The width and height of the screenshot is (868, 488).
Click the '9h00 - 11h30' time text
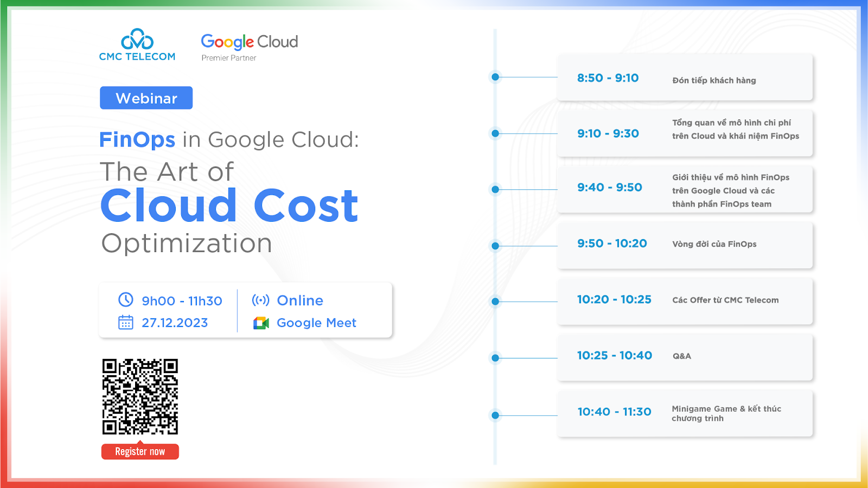click(182, 301)
